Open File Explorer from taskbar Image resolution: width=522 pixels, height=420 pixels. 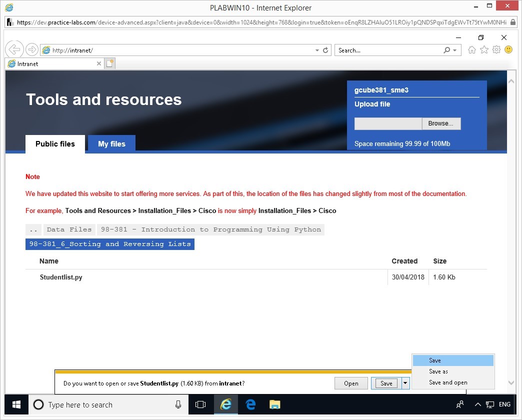point(274,404)
